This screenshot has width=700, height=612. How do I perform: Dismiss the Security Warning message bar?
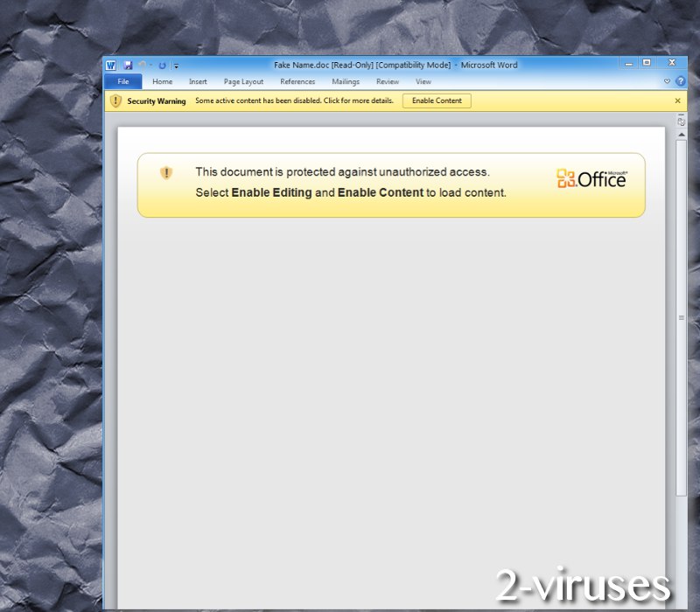click(x=677, y=101)
